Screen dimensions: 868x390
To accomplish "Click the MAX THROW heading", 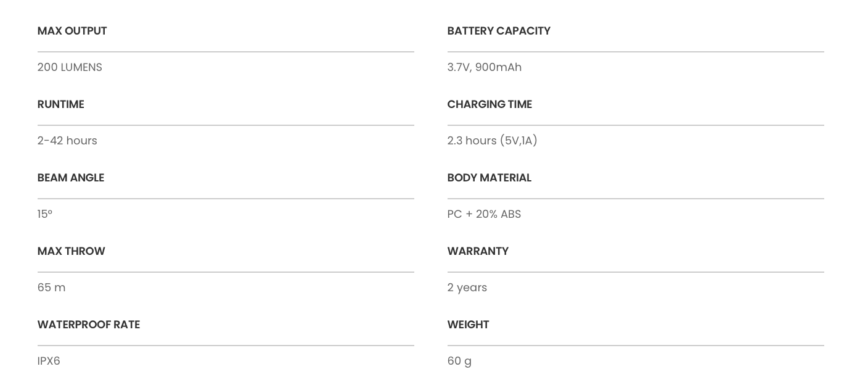I will click(x=71, y=251).
